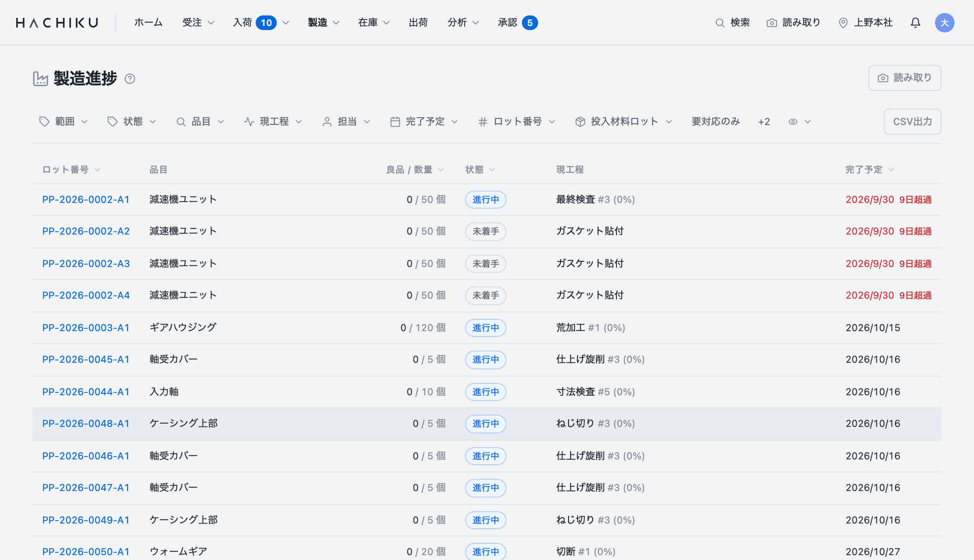This screenshot has height=560, width=974.
Task: Open the 承認 page with badge 5
Action: click(518, 23)
